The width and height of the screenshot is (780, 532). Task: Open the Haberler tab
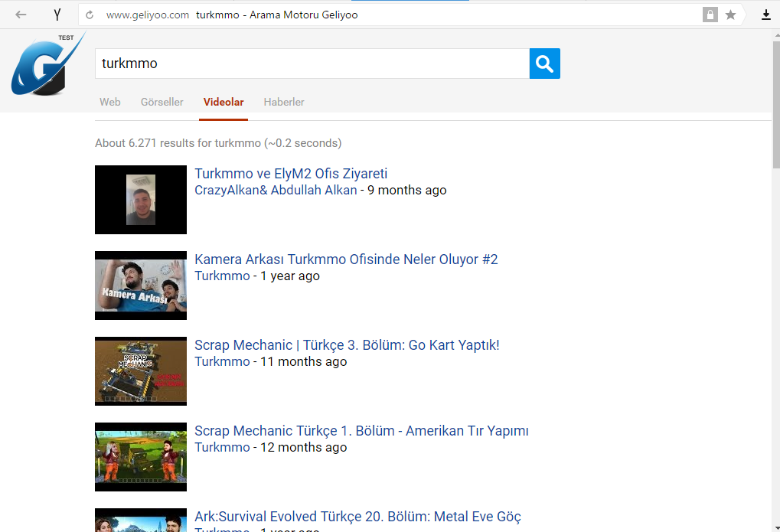pyautogui.click(x=284, y=102)
